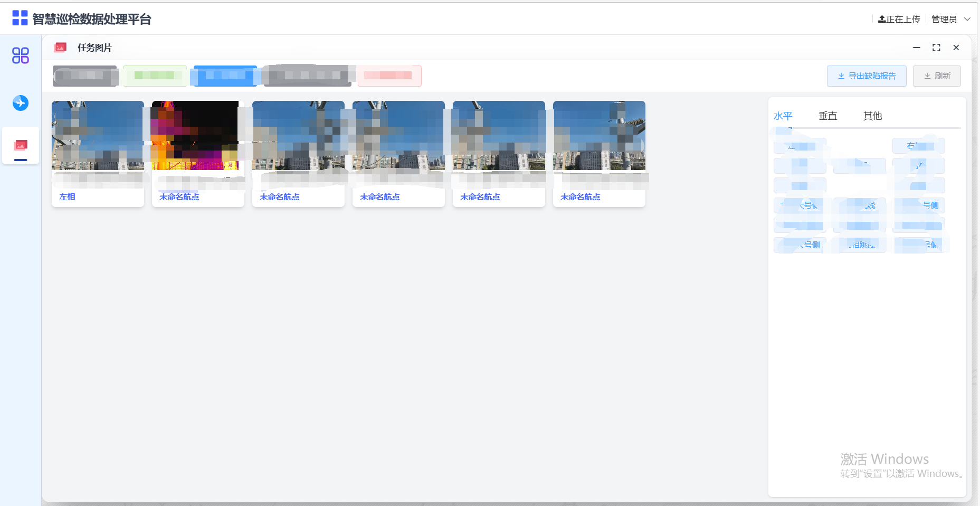Click the uploading status icon

881,19
